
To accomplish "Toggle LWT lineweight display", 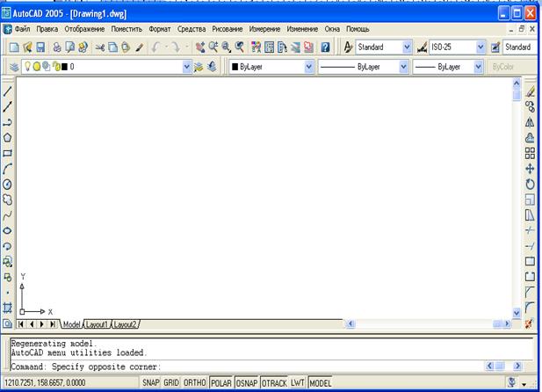I will 297,383.
